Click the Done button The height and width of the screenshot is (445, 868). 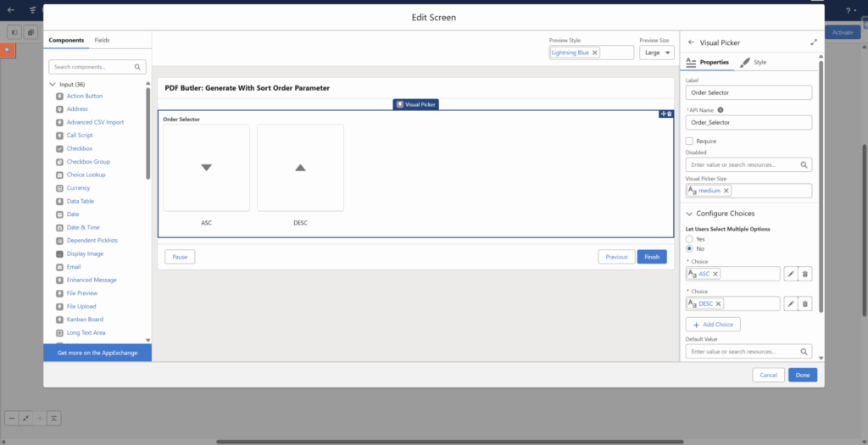pos(802,375)
